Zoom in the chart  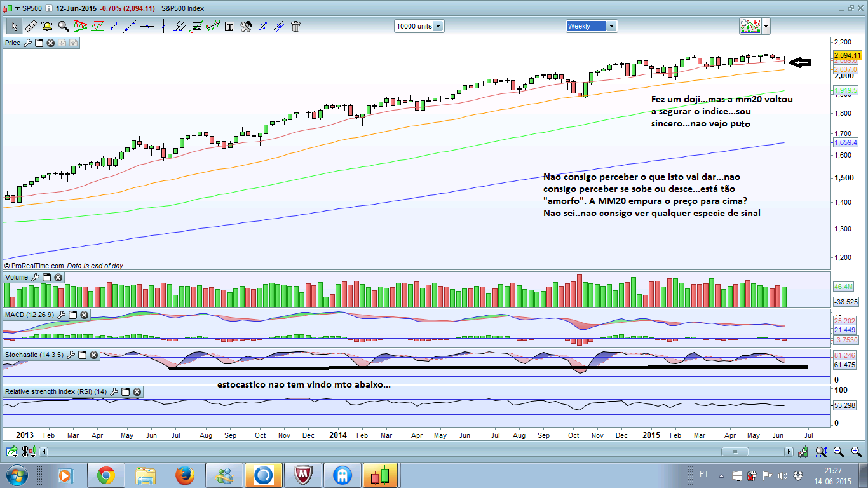pyautogui.click(x=856, y=452)
